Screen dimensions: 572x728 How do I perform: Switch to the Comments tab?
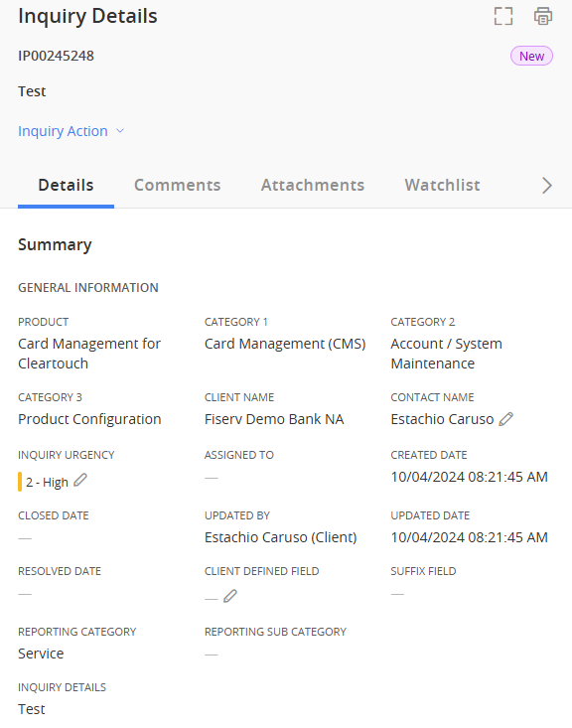pos(178,186)
